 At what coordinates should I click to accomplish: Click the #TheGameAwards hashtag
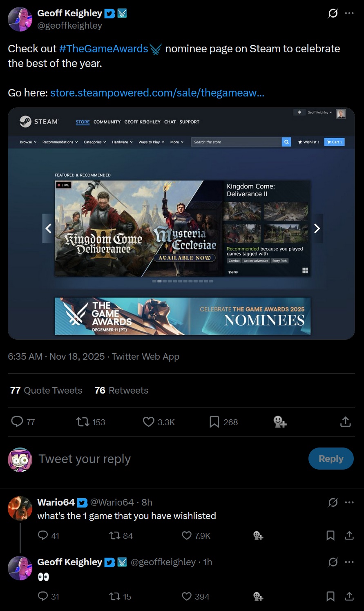103,49
